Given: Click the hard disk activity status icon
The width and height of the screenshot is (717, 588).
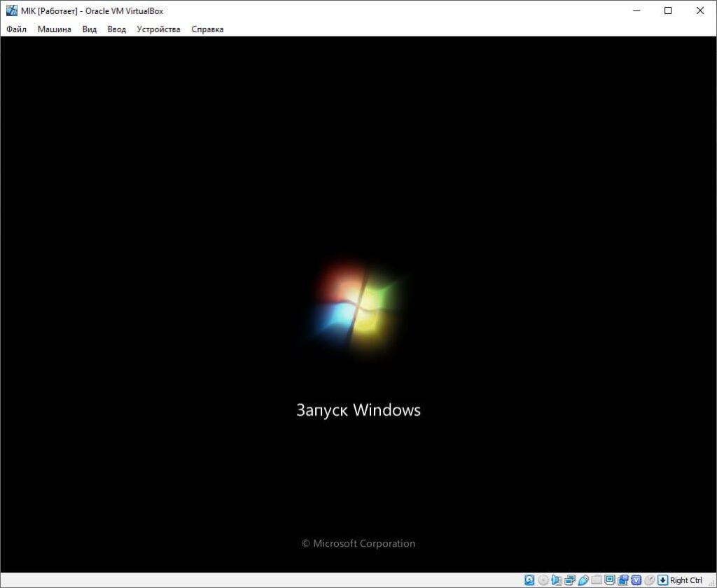Looking at the screenshot, I should tap(529, 580).
